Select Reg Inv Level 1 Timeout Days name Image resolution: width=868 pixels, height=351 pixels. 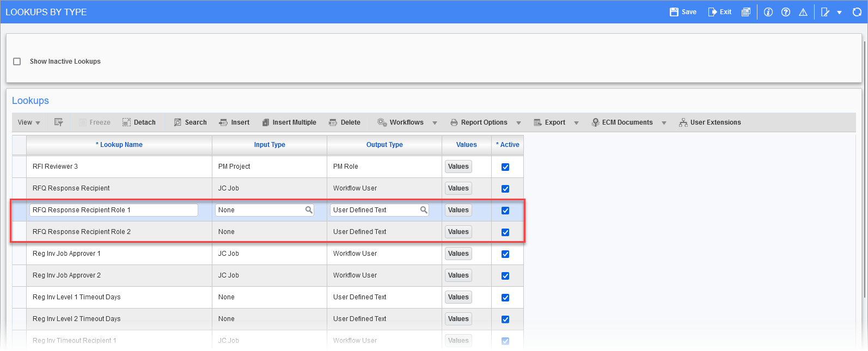76,297
